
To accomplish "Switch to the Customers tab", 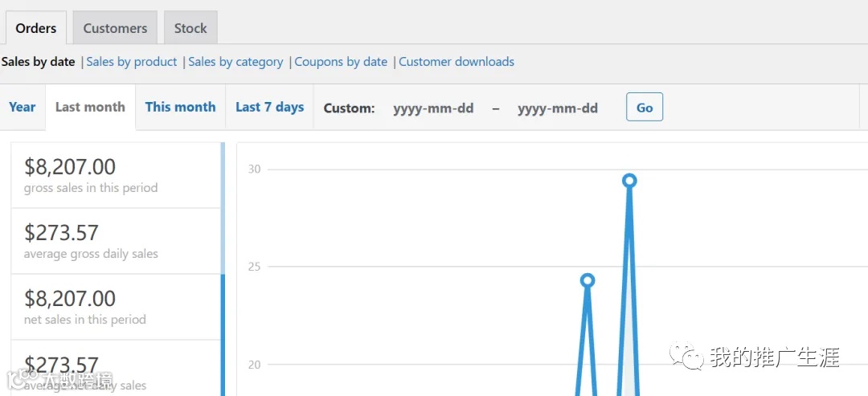I will point(115,27).
